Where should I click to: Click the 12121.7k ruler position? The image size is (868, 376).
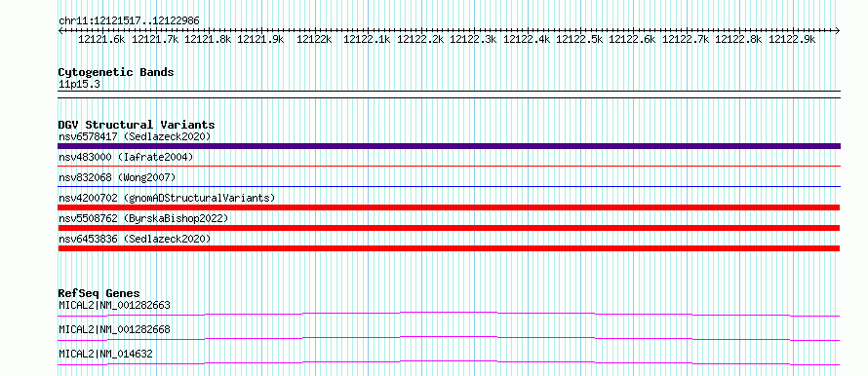tap(155, 39)
